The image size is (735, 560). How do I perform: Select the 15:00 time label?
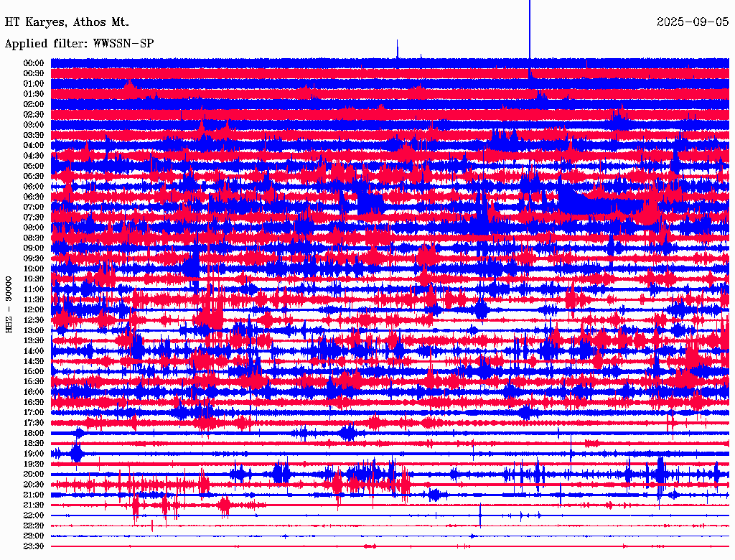pyautogui.click(x=34, y=371)
